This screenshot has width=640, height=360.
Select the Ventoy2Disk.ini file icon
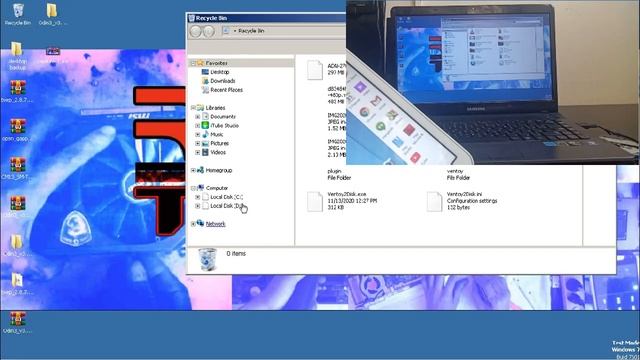pos(434,202)
